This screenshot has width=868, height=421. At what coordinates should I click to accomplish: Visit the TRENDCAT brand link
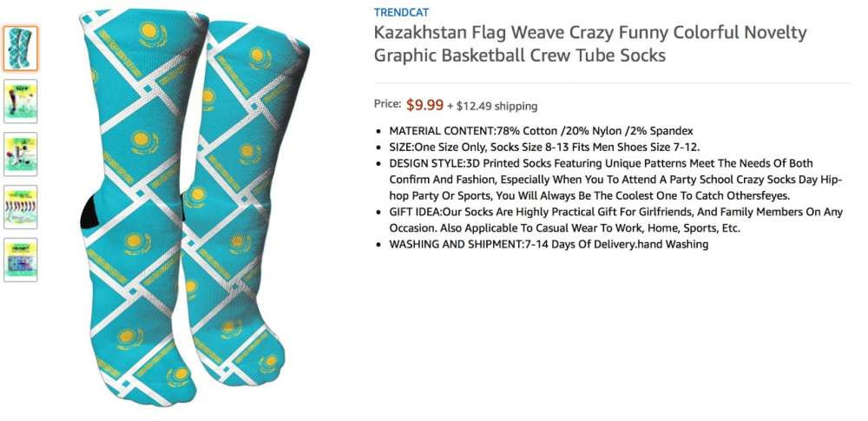(401, 12)
